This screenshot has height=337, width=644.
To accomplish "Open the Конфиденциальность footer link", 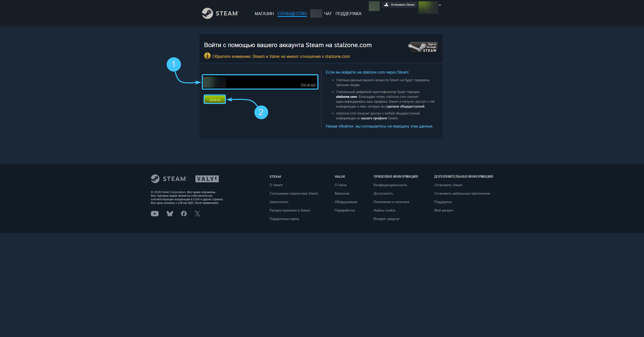I will pos(390,185).
